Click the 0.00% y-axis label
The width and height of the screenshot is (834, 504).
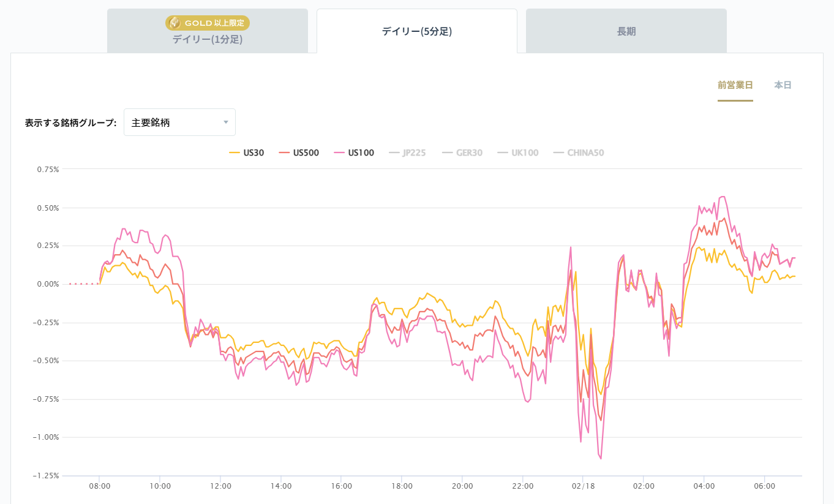point(48,284)
